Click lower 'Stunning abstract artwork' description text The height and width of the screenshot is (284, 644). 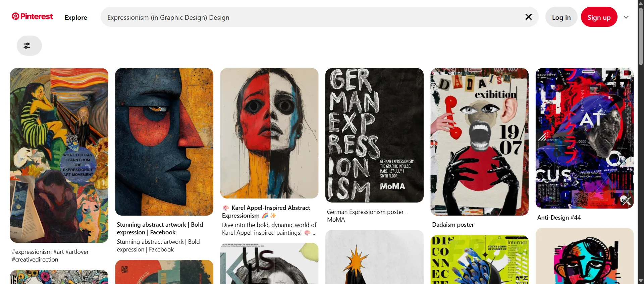158,245
